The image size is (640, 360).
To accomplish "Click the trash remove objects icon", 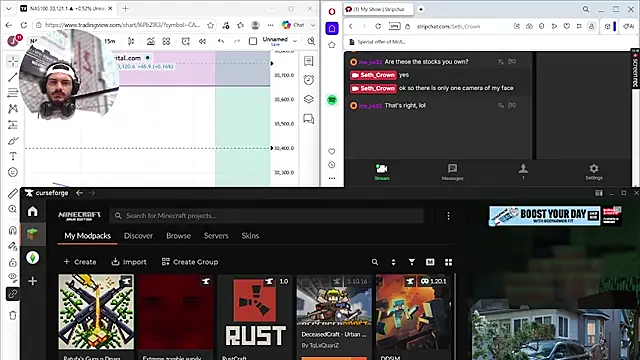I will tap(13, 315).
